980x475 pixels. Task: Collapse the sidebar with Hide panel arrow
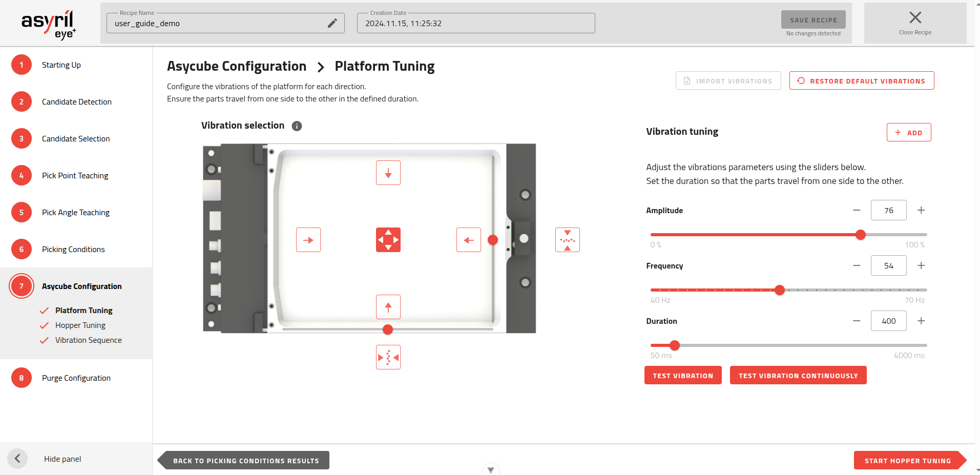[17, 459]
